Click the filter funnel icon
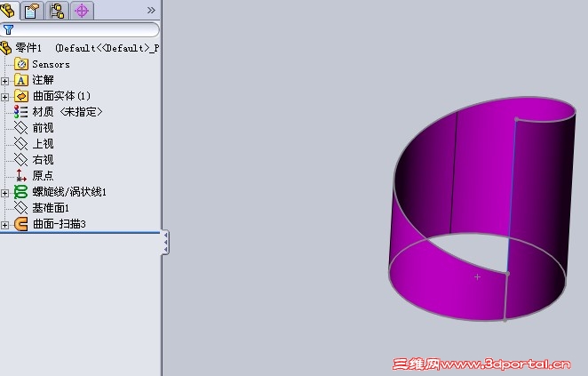 pos(8,29)
